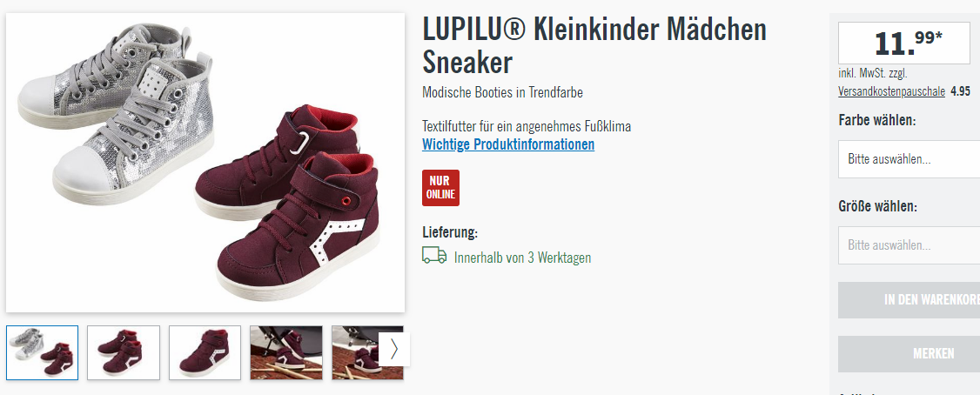This screenshot has width=980, height=395.
Task: Click the red NUR ONLINE badge
Action: tap(440, 188)
